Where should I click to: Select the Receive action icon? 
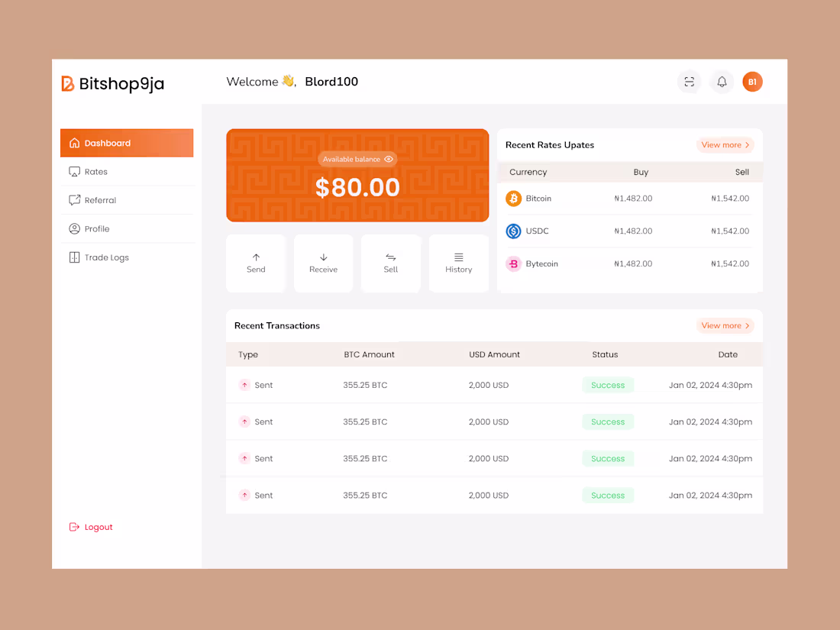click(x=323, y=258)
